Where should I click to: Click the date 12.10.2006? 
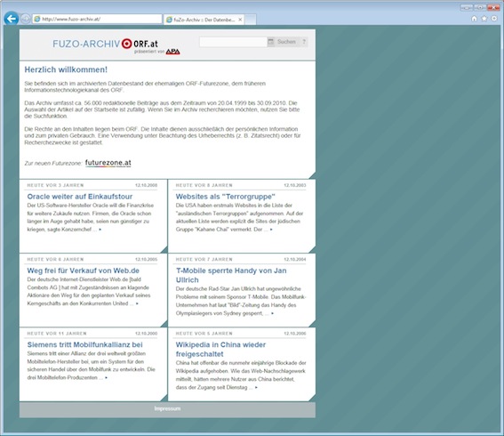tap(295, 334)
